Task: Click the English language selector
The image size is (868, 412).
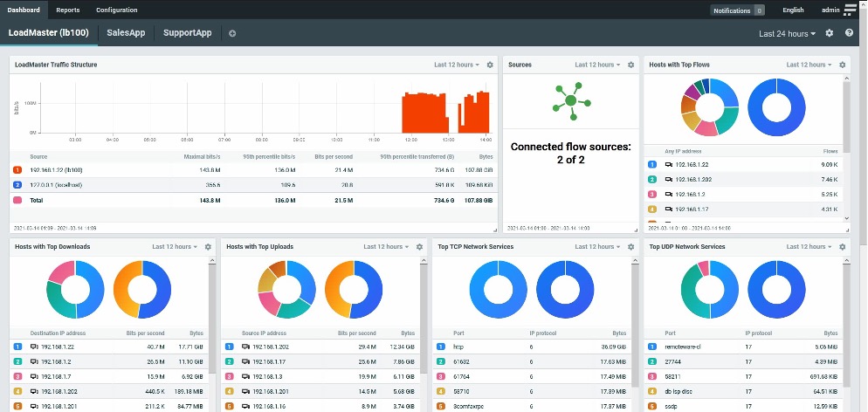Action: pyautogui.click(x=793, y=10)
